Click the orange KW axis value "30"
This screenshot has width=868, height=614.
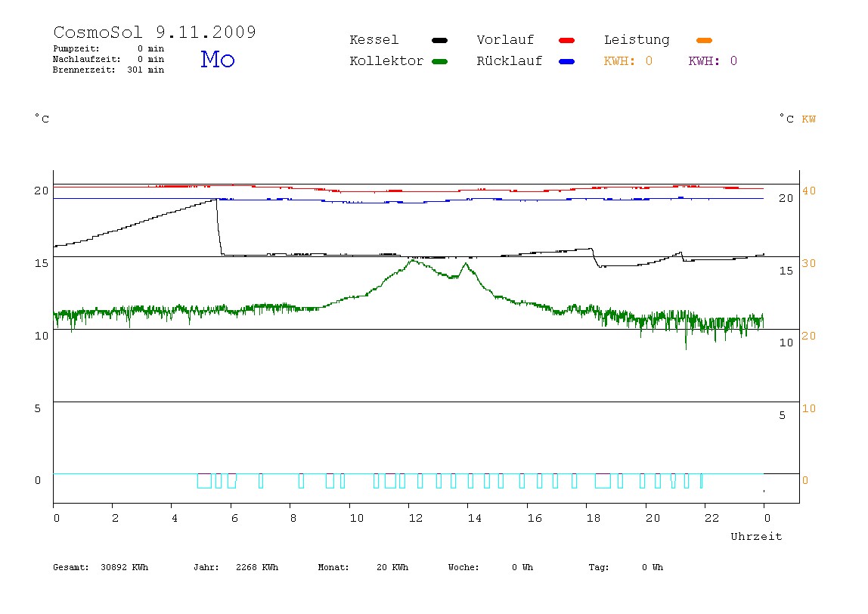pyautogui.click(x=809, y=264)
